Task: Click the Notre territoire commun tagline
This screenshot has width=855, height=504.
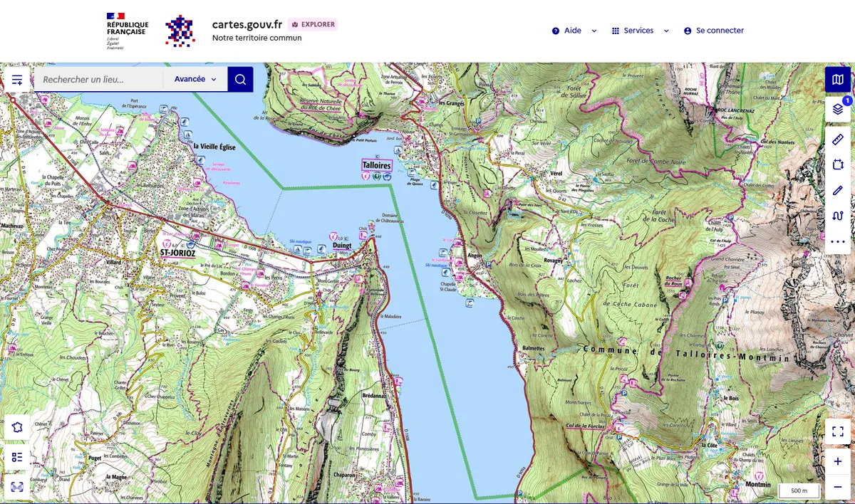Action: 256,38
